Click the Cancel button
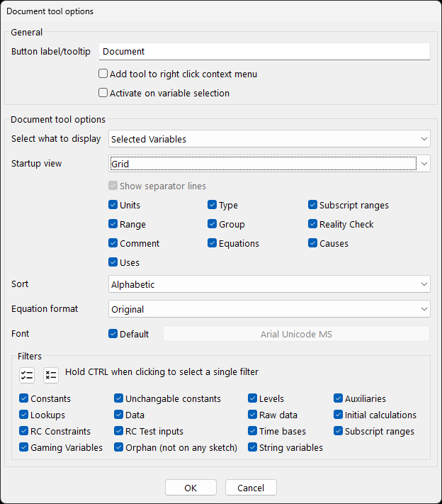 point(251,488)
